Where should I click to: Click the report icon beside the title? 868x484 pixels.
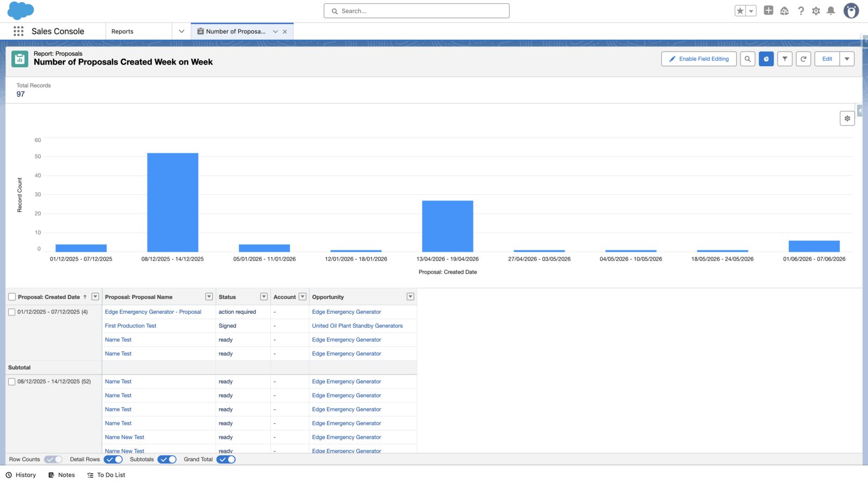point(20,59)
